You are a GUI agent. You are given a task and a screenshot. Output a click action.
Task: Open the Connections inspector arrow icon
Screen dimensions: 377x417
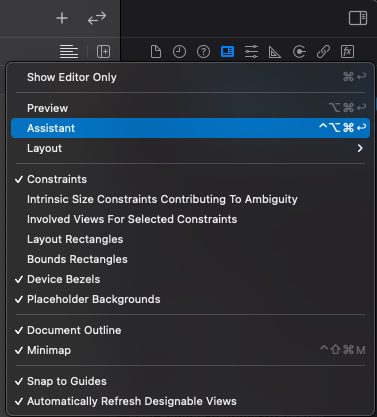(299, 52)
